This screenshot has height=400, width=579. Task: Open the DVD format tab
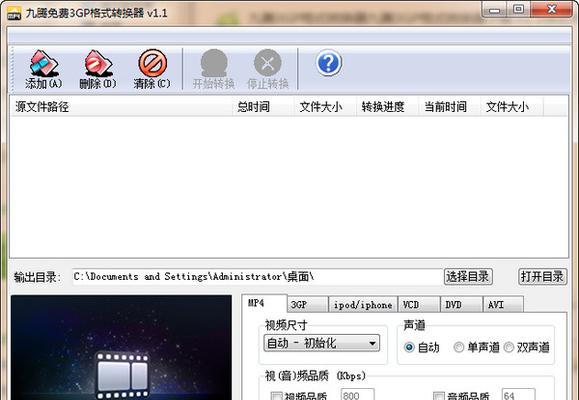461,305
